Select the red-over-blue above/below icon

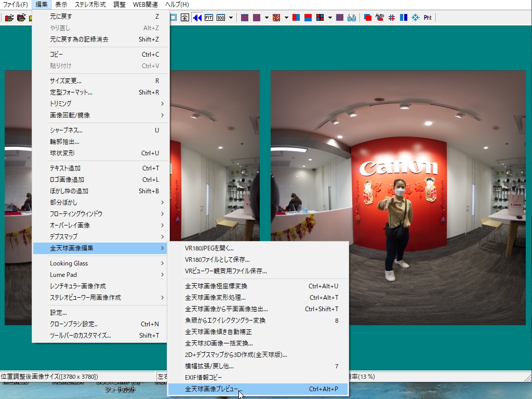[308, 18]
